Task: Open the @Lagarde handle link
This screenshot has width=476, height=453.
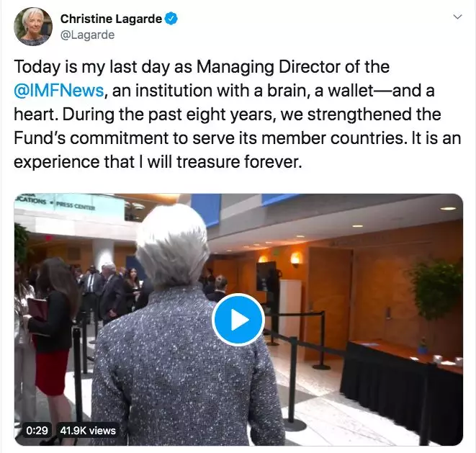Action: (x=87, y=35)
